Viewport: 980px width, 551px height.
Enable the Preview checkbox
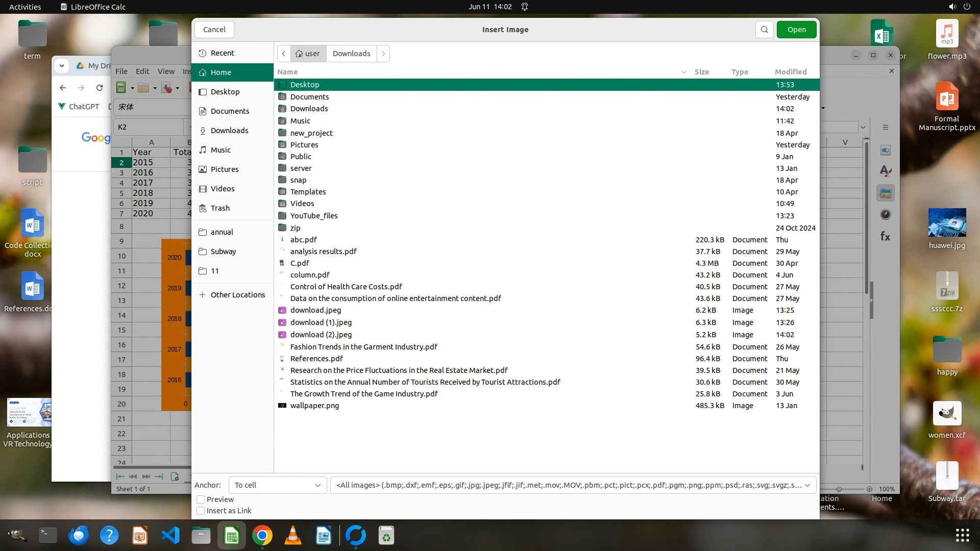pos(201,499)
